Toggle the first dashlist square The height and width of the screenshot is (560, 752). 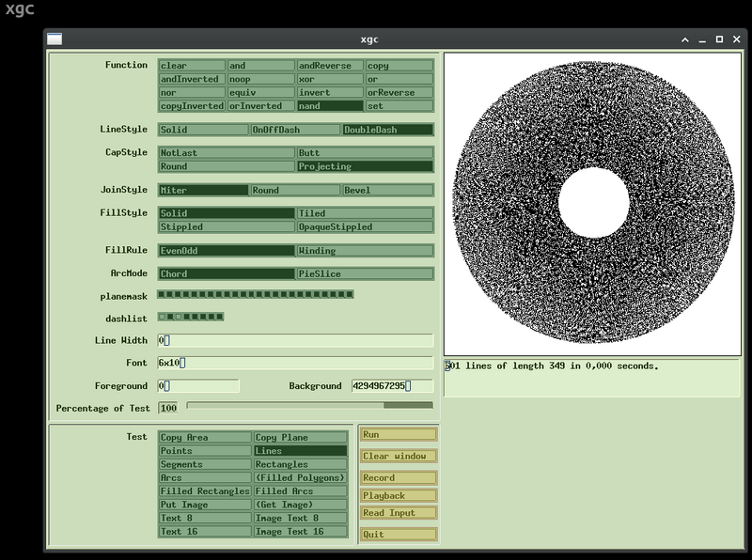[x=162, y=317]
